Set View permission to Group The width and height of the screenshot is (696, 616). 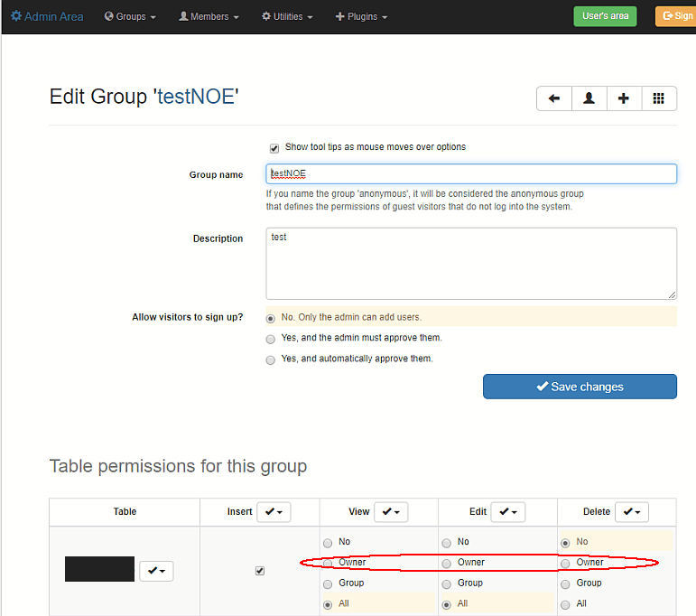tap(328, 584)
